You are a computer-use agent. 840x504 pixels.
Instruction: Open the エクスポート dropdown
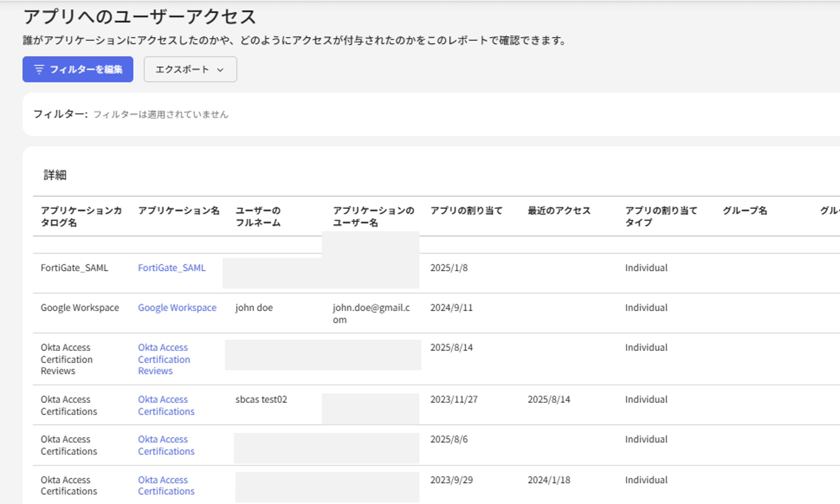click(190, 69)
